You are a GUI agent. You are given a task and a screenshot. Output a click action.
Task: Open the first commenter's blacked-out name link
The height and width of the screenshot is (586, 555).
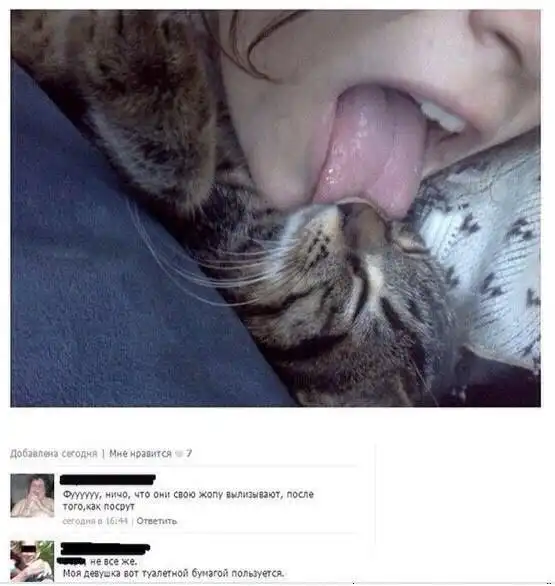pyautogui.click(x=108, y=479)
